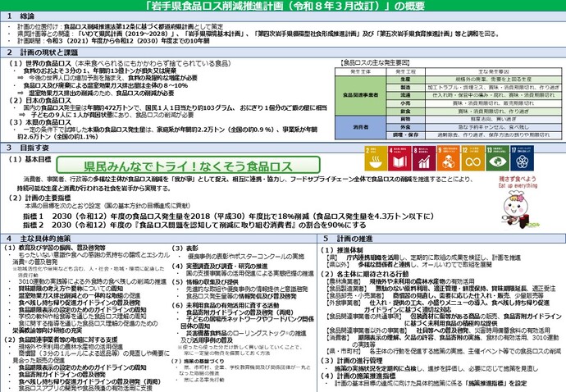Click the blue table cell 消費者
This screenshot has width=566, height=392.
361,127
